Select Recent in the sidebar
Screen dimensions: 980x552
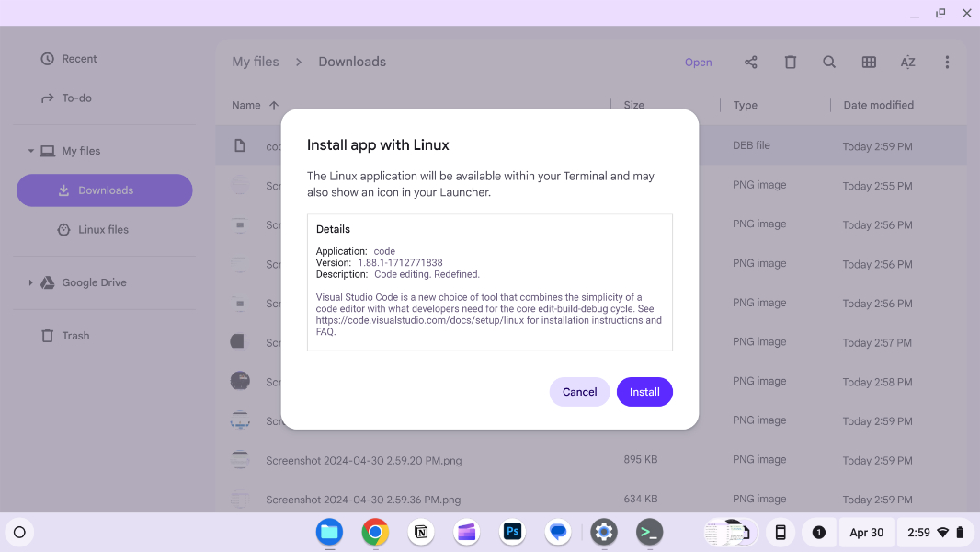[79, 59]
